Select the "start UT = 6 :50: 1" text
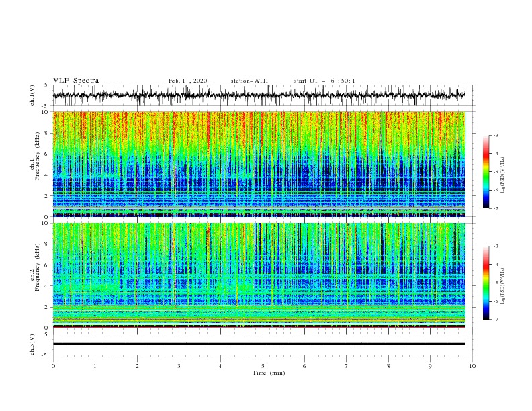This screenshot has height=411, width=532. pos(324,81)
